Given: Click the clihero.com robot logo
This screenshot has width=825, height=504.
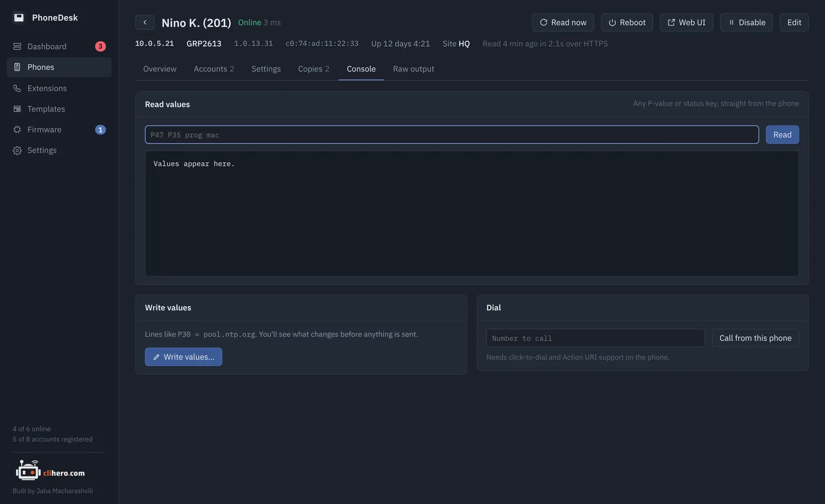Looking at the screenshot, I should tap(50, 471).
